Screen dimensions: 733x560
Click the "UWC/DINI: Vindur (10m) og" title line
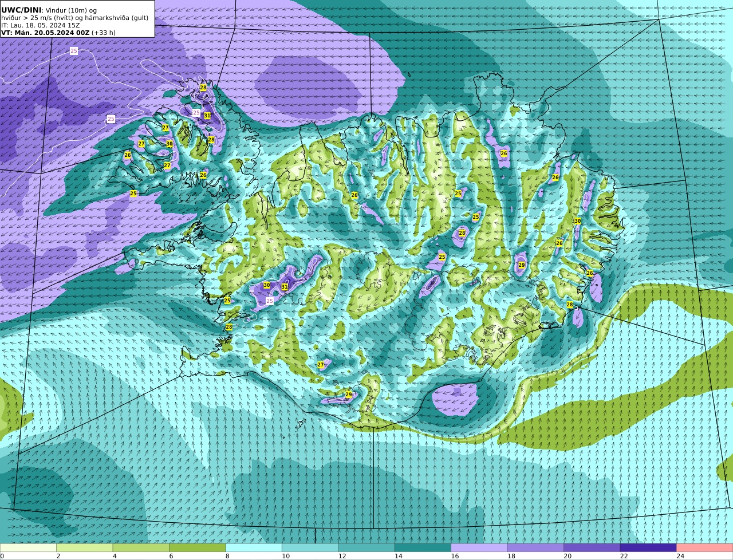49,10
